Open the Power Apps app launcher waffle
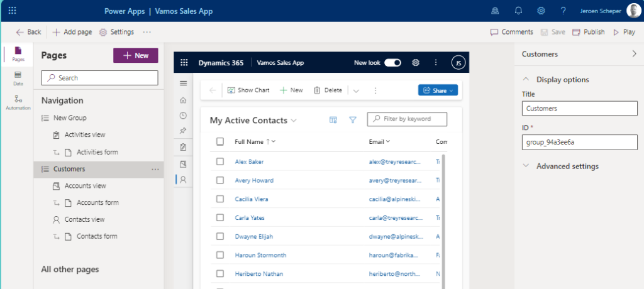644x289 pixels. click(13, 11)
